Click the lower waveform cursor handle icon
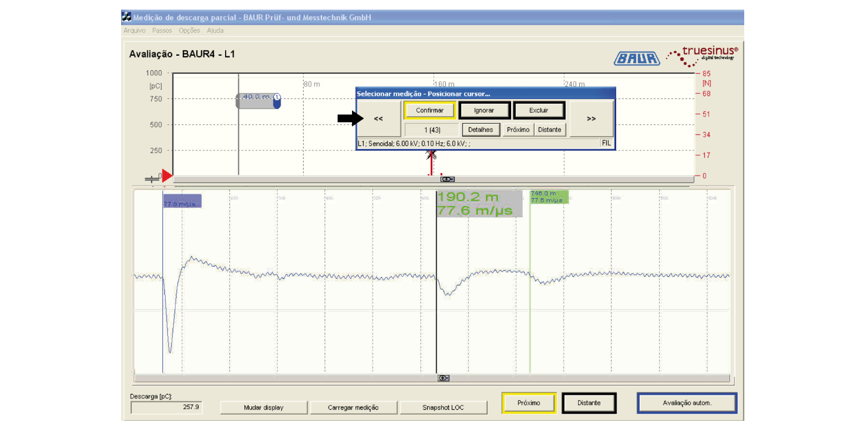 click(444, 378)
